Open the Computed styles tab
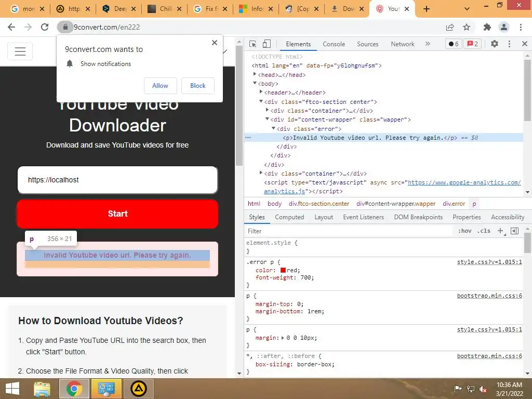This screenshot has height=399, width=532. click(x=289, y=217)
